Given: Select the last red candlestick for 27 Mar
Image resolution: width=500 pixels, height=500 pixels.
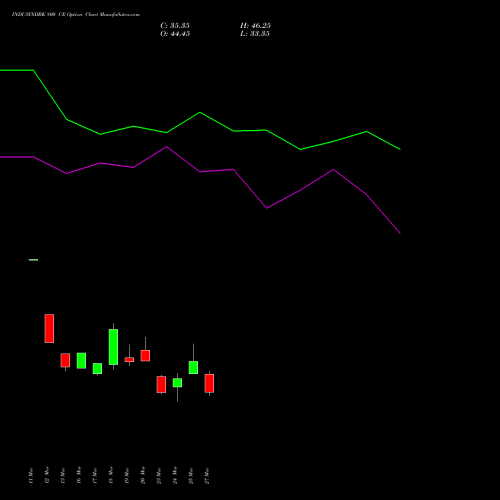Looking at the screenshot, I should (209, 383).
